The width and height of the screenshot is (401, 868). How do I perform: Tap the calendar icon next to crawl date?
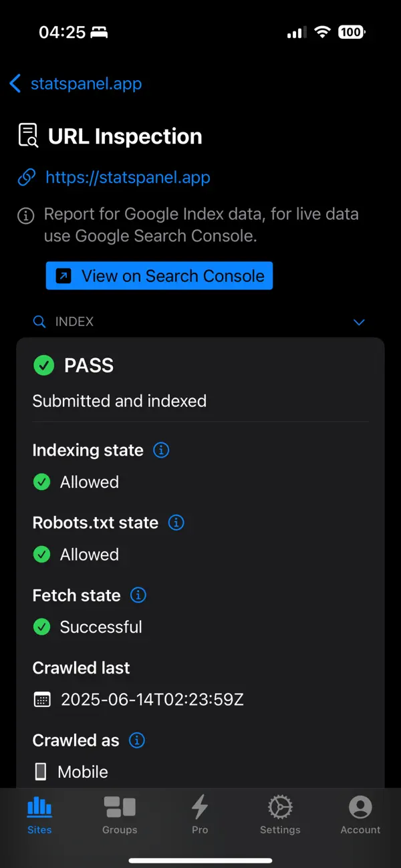coord(41,699)
